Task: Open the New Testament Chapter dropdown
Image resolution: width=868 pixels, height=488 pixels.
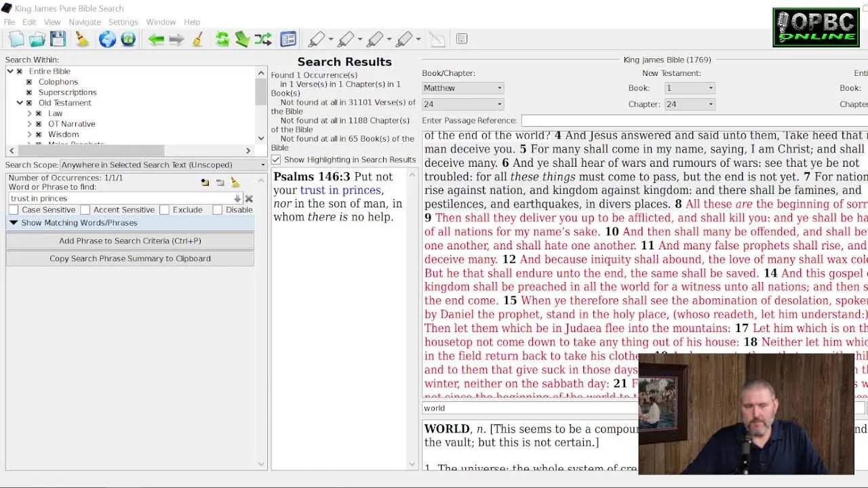Action: (x=690, y=104)
